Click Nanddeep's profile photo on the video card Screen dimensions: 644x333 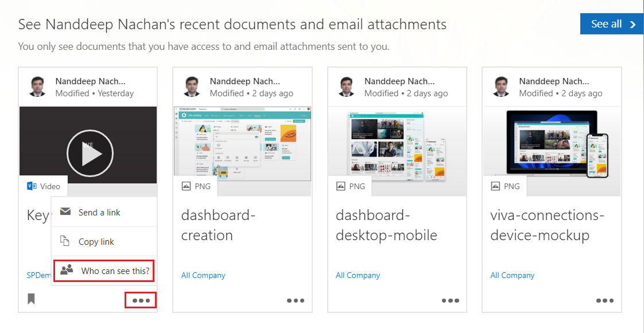coord(38,87)
